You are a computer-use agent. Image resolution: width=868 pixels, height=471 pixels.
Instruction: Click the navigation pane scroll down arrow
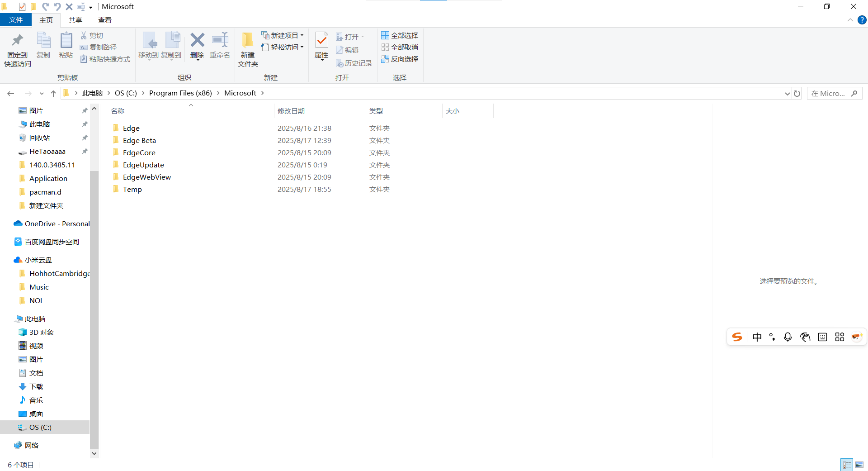(94, 453)
